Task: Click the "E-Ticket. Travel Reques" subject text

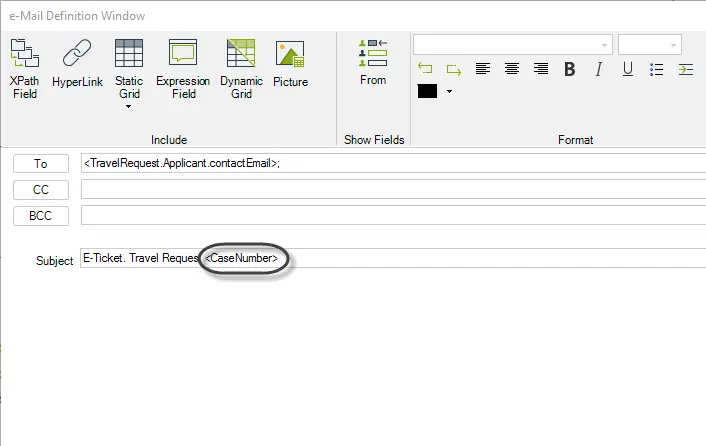Action: [140, 258]
